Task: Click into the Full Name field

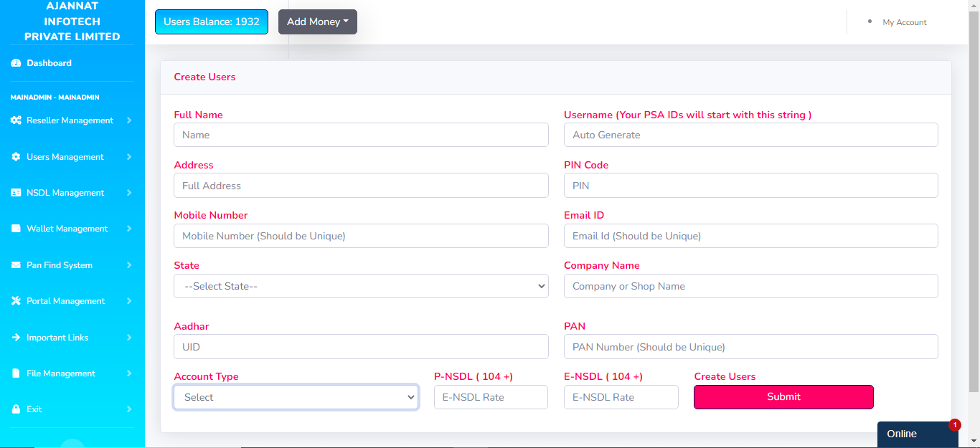Action: pyautogui.click(x=361, y=135)
